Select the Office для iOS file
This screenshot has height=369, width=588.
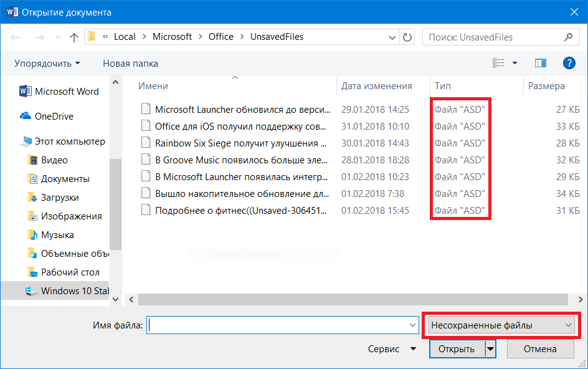(240, 127)
